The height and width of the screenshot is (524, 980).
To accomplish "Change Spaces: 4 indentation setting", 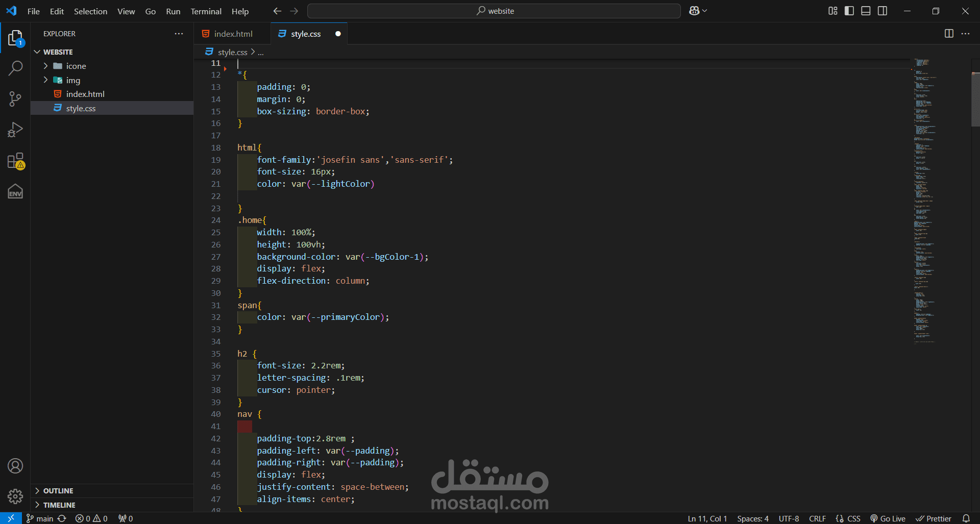I will [x=752, y=518].
